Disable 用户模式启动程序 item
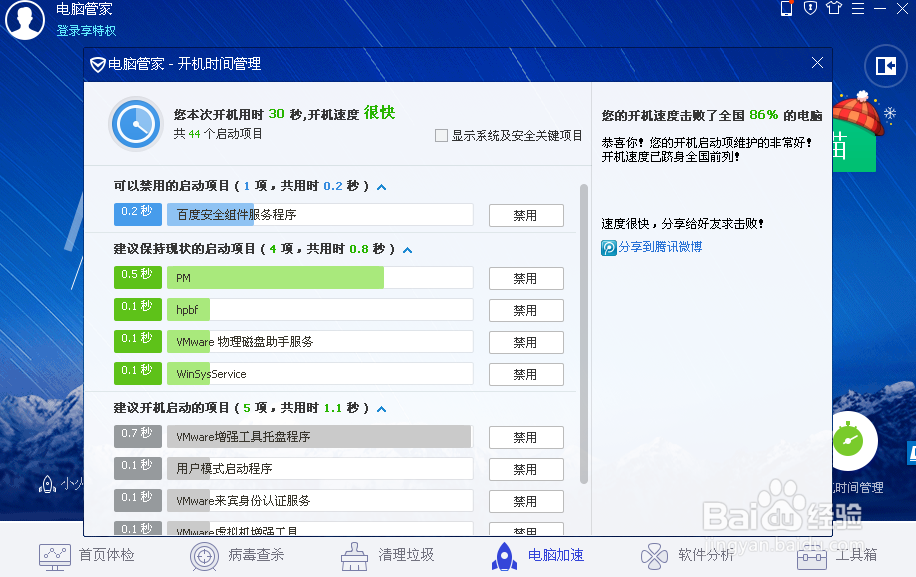The image size is (916, 577). 526,470
